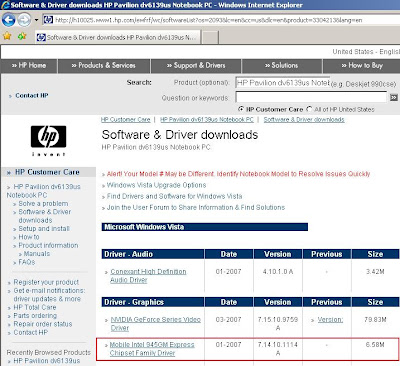Screen dimensions: 400x366
Task: Click the search go arrow button
Action: (394, 97)
